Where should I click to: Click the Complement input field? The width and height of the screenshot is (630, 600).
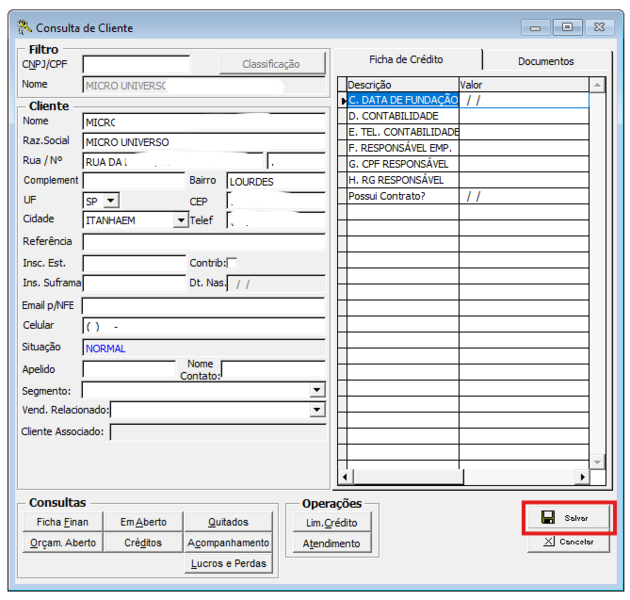(134, 181)
